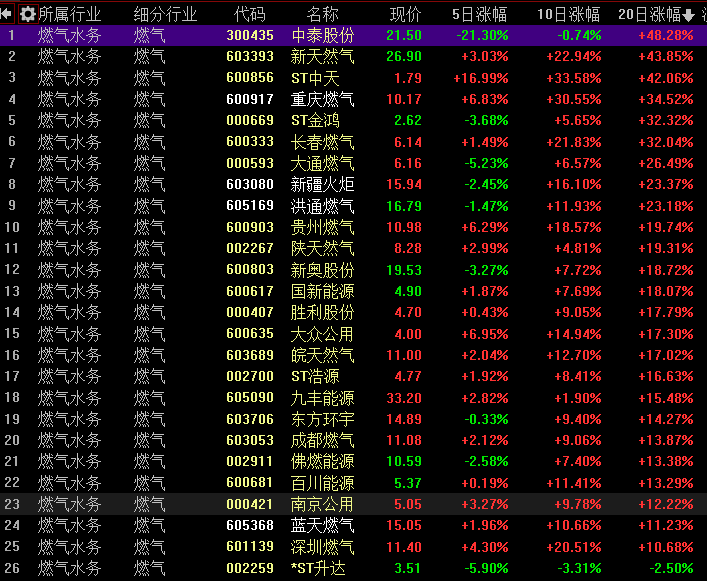
Task: Click stock code 002259
Action: pos(250,568)
